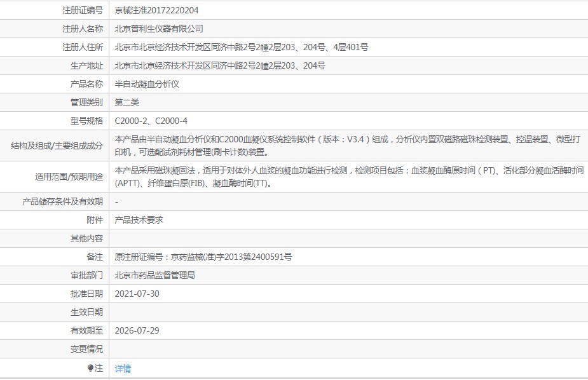Select approval date 2021-07-30
The image size is (588, 380).
[x=137, y=294]
